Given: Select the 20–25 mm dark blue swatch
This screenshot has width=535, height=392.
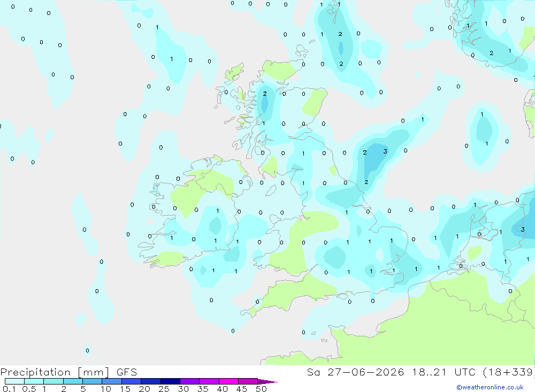Looking at the screenshot, I should (x=151, y=381).
